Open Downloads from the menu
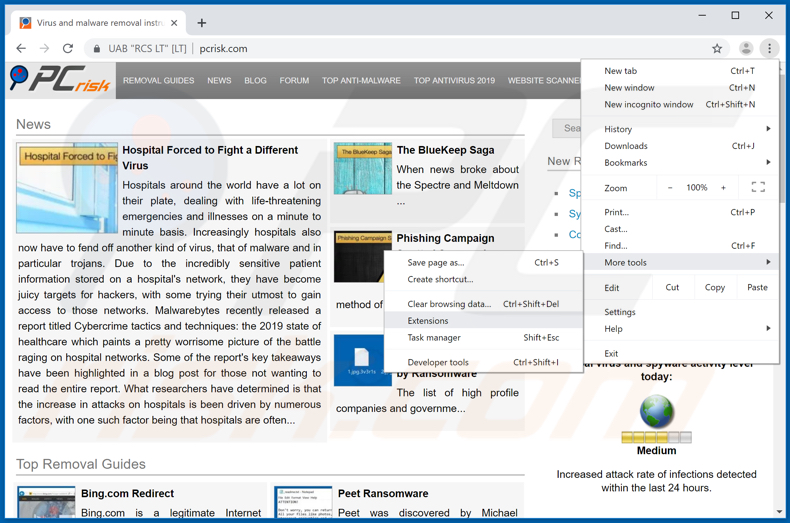This screenshot has height=523, width=790. click(680, 146)
